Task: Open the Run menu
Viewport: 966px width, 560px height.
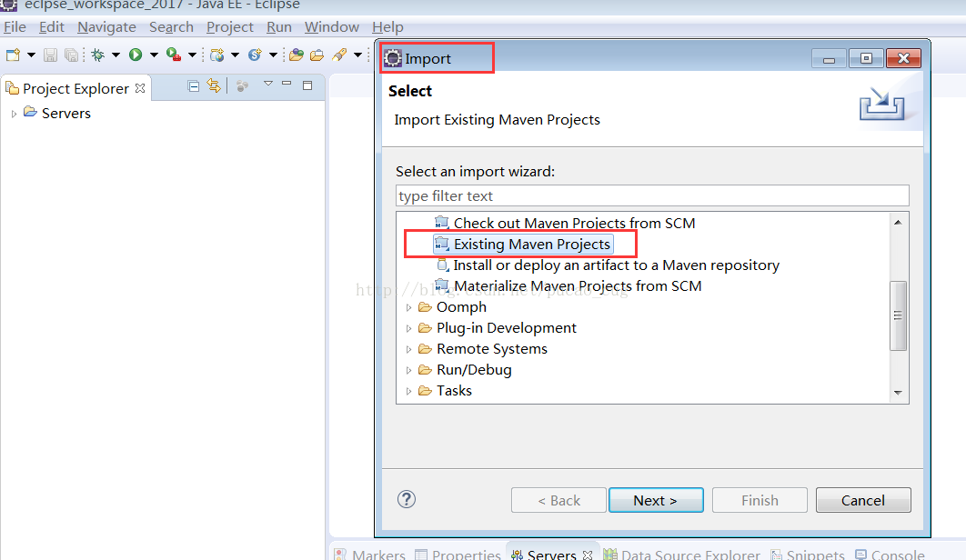Action: click(x=279, y=27)
